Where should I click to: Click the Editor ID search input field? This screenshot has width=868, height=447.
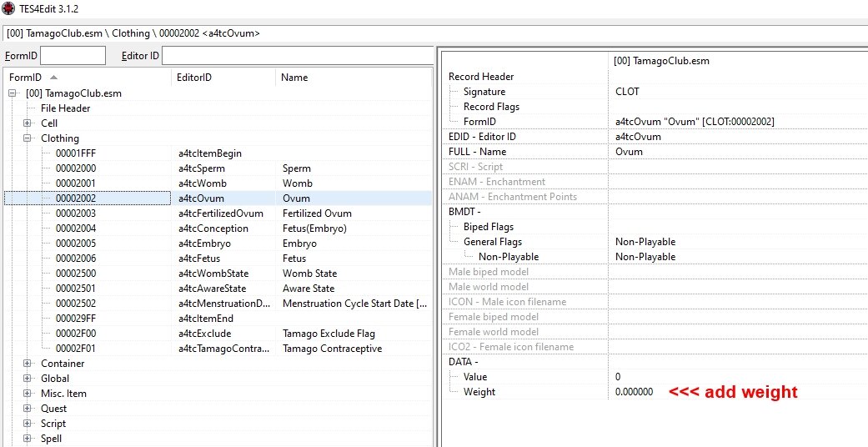point(298,56)
